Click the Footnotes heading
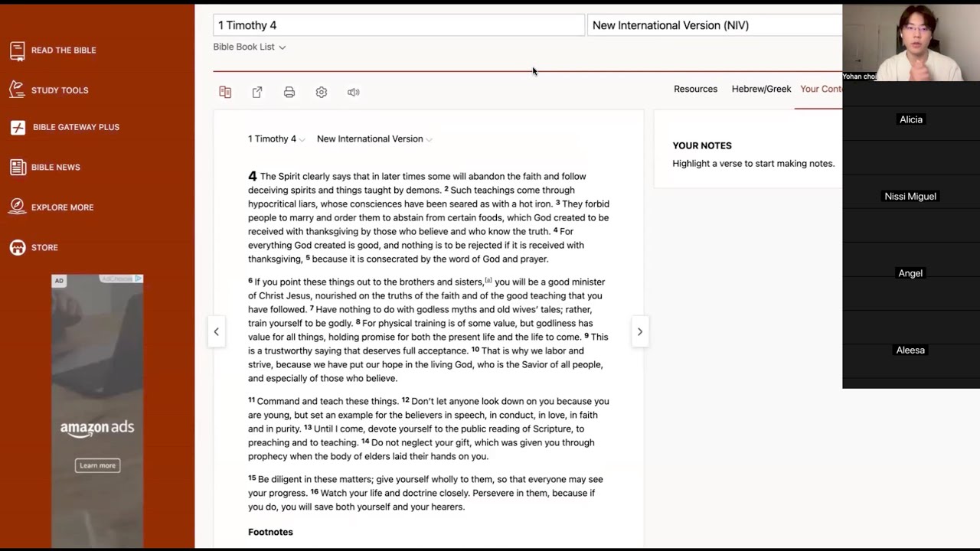The height and width of the screenshot is (551, 980). (x=270, y=532)
